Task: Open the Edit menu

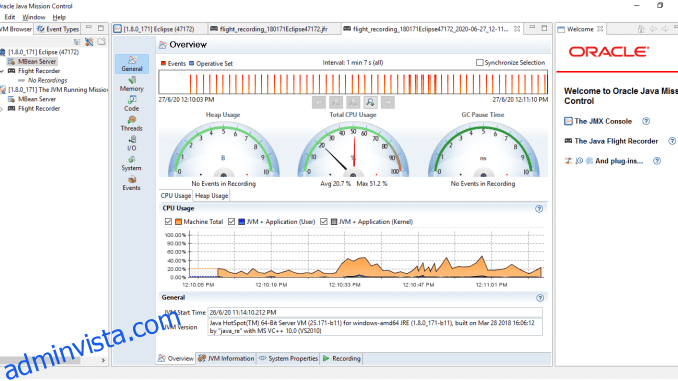Action: 10,17
